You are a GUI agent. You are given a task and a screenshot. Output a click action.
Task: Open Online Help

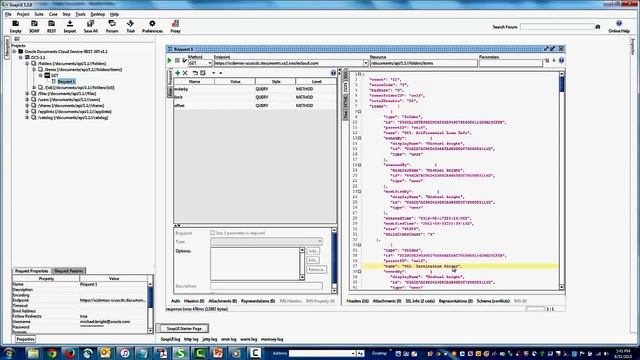click(619, 27)
